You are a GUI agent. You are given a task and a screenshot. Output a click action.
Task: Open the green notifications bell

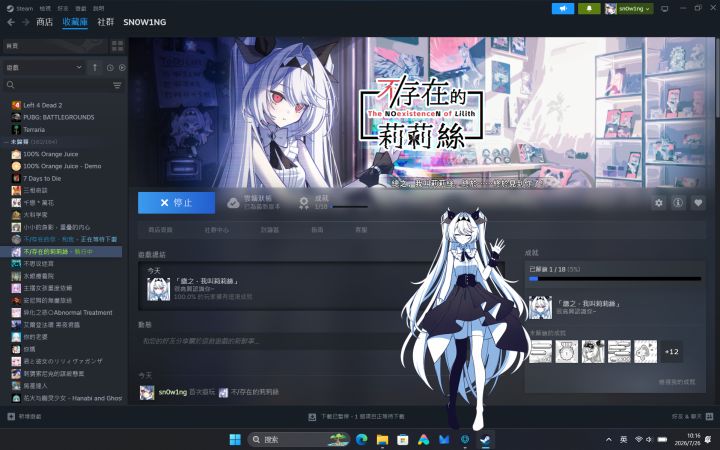(589, 8)
